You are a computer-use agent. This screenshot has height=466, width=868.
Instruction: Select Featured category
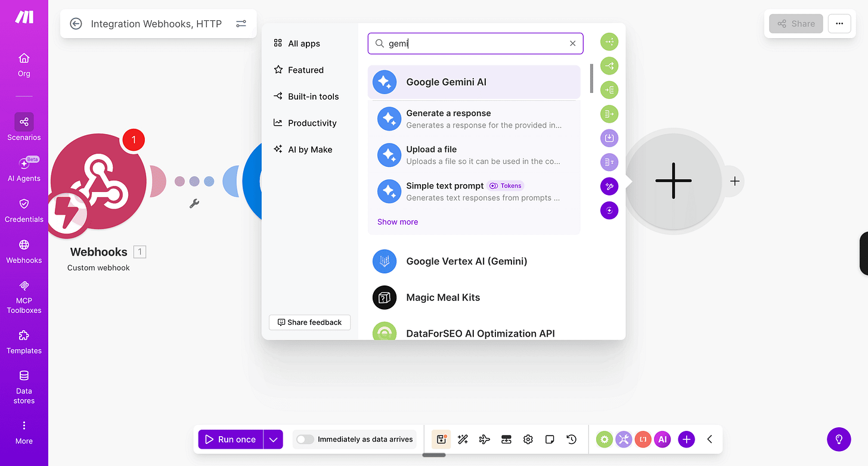click(x=299, y=70)
